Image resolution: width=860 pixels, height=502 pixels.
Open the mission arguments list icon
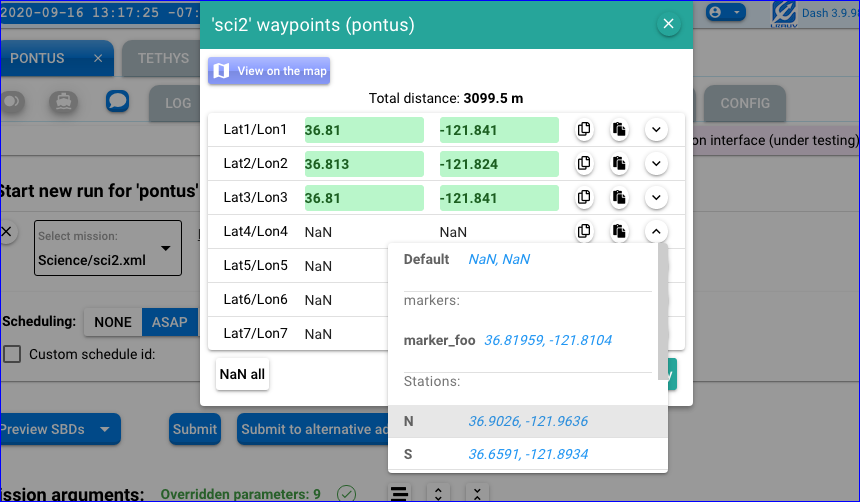[x=400, y=493]
